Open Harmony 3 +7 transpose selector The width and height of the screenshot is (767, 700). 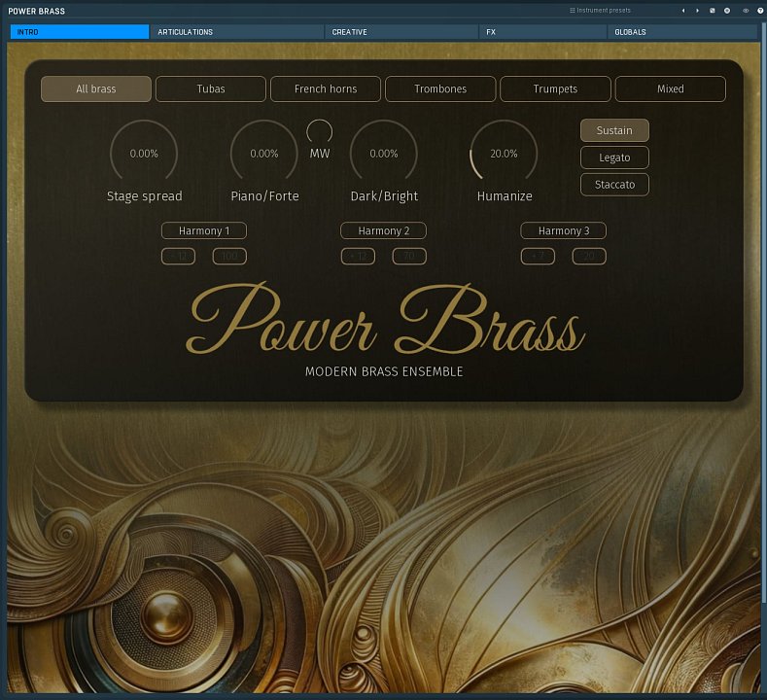point(538,257)
